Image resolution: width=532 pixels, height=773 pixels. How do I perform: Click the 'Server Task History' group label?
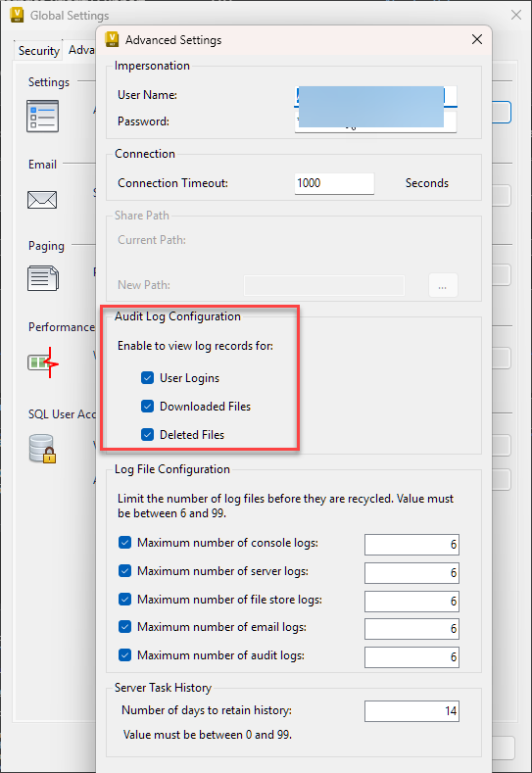point(163,688)
